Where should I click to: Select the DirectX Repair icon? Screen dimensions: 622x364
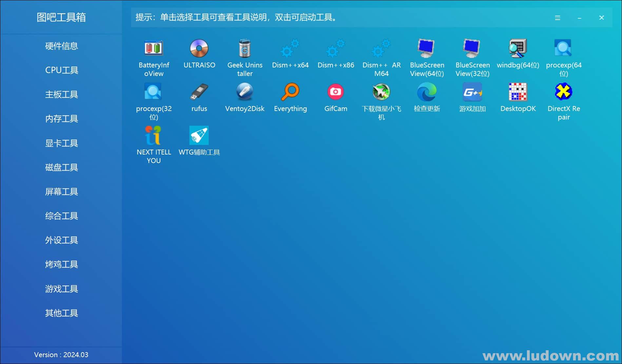pos(563,92)
